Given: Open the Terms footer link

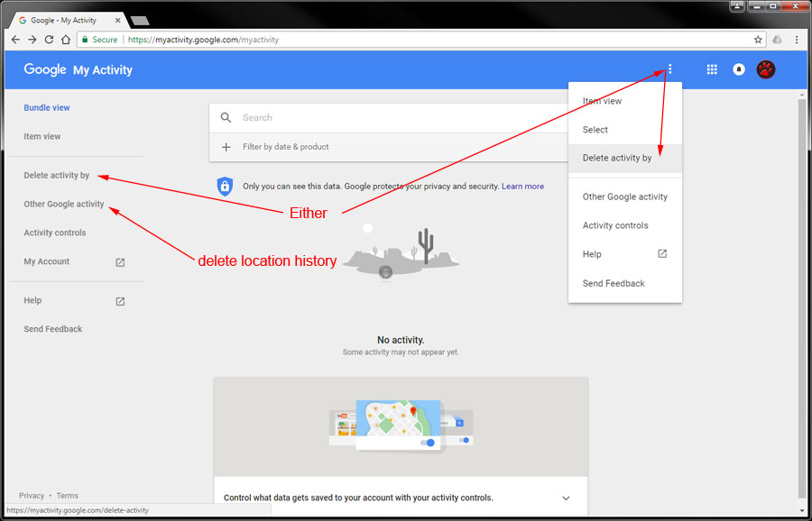Looking at the screenshot, I should [x=68, y=496].
